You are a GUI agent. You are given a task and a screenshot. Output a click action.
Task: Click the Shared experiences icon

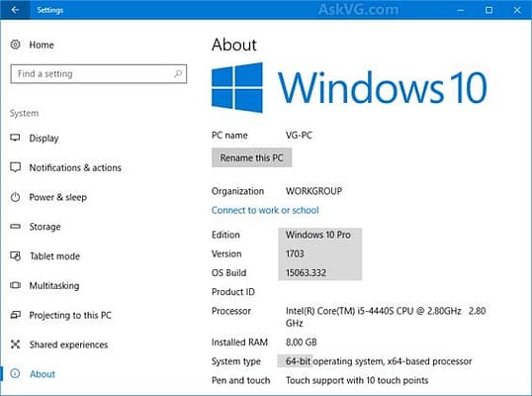[15, 345]
